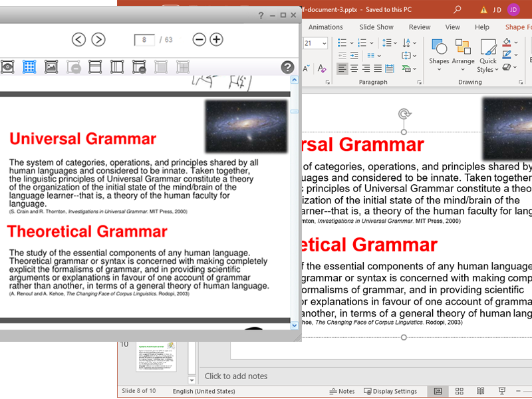Switch to Reading View

tap(480, 391)
